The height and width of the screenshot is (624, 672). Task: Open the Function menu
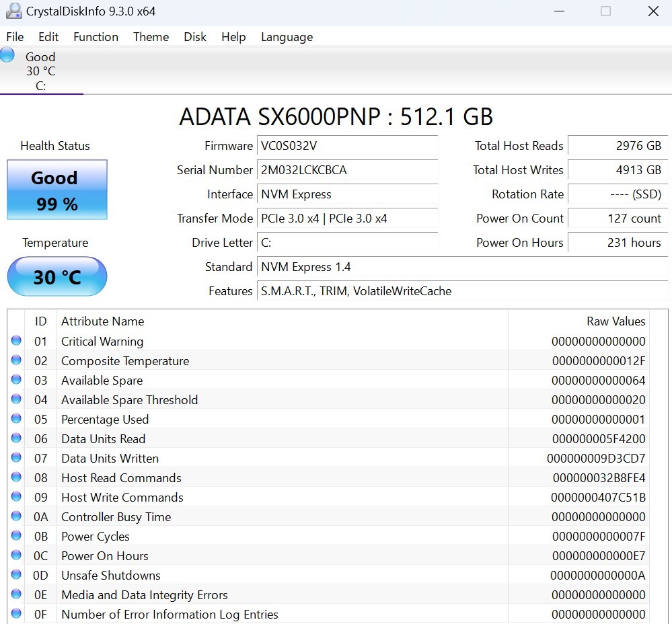click(x=96, y=37)
